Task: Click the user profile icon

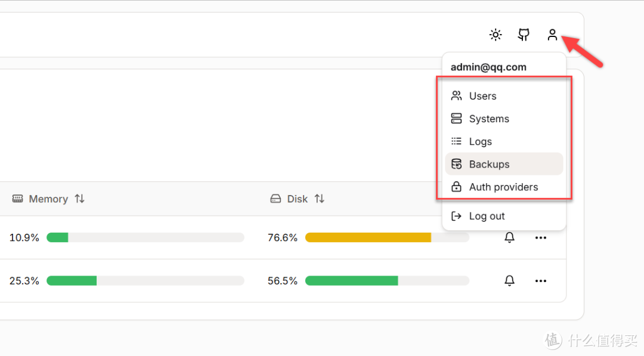Action: click(552, 35)
